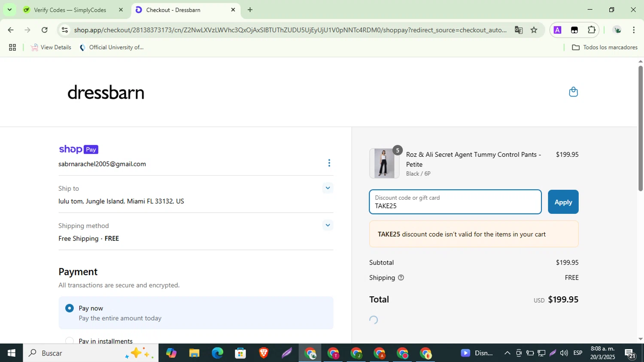
Task: Click the total USD $199.95
Action: (556, 300)
